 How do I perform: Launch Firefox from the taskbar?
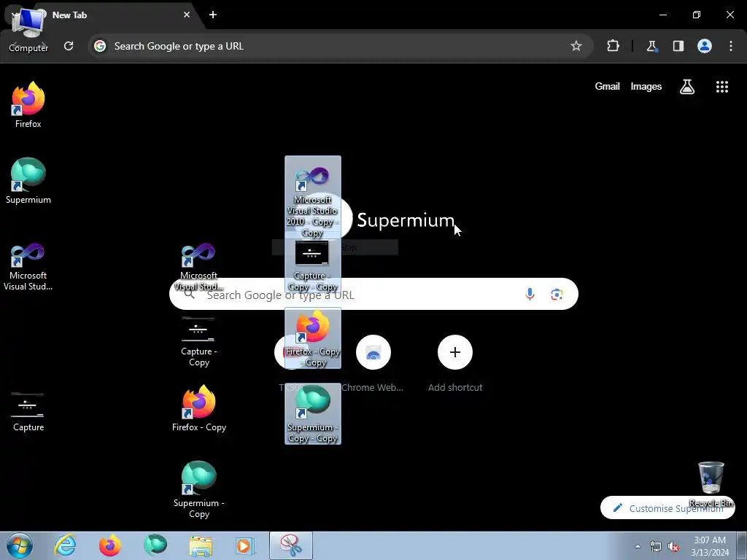(x=109, y=545)
